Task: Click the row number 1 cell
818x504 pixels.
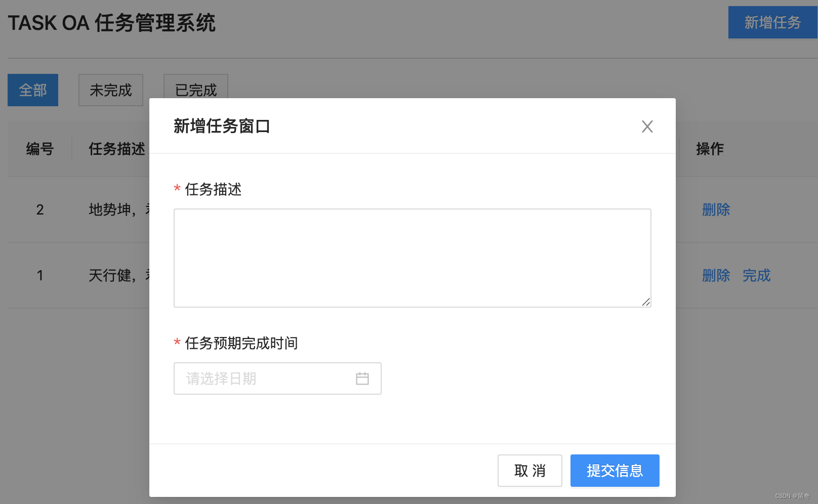Action: coord(40,275)
